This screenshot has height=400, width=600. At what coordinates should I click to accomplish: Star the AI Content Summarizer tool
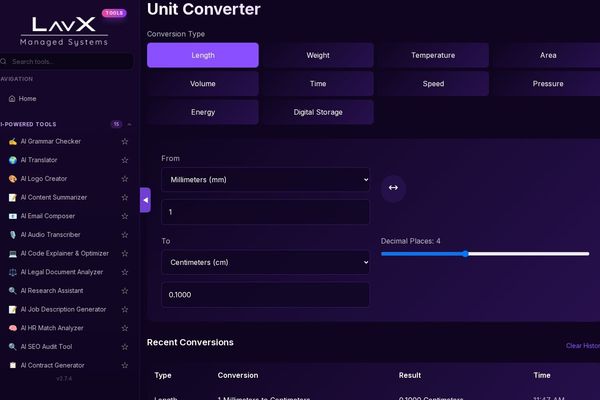point(125,198)
